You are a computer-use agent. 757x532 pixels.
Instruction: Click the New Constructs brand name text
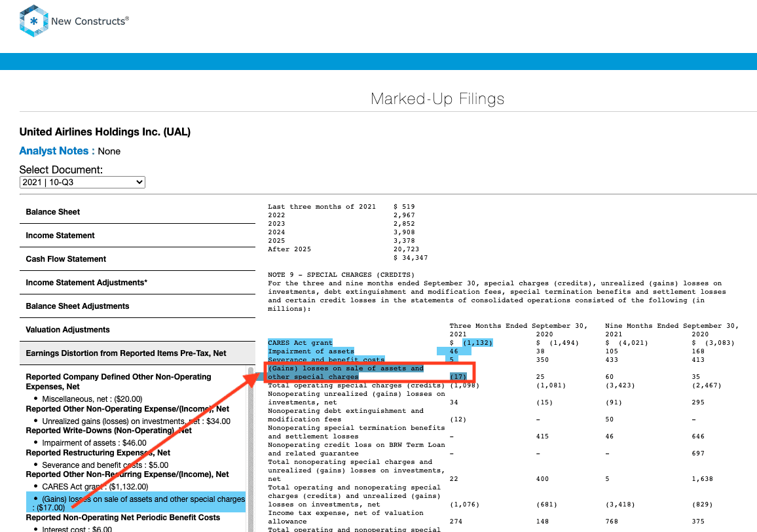[90, 21]
